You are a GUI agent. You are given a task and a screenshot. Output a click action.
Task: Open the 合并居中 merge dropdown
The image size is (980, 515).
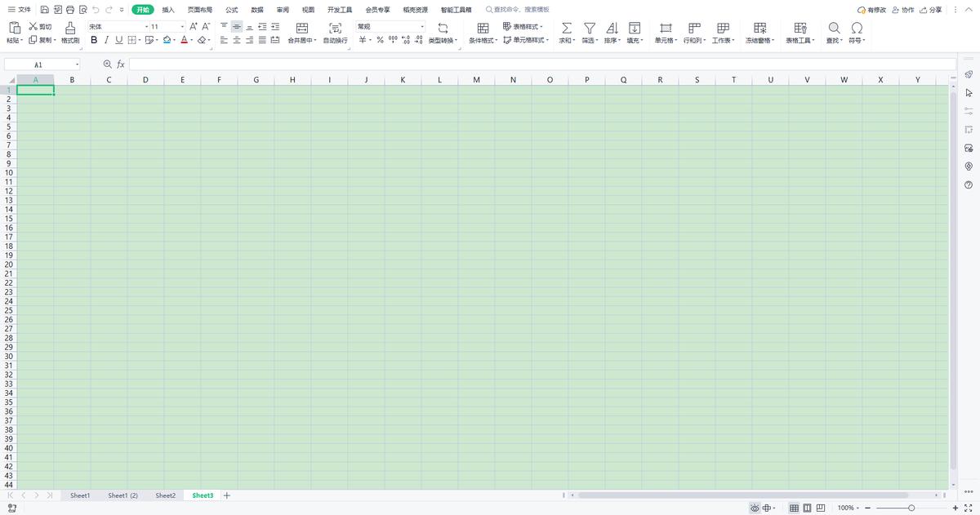click(302, 40)
